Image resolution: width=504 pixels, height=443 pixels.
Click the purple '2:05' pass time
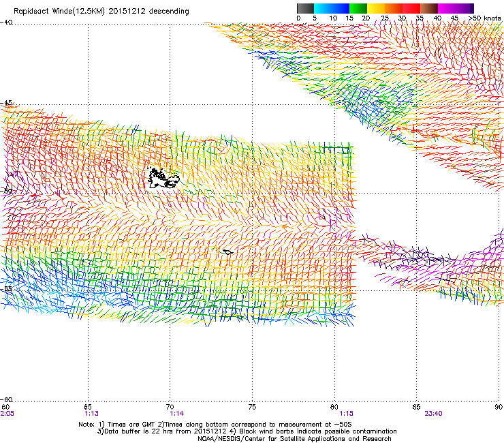[7, 414]
